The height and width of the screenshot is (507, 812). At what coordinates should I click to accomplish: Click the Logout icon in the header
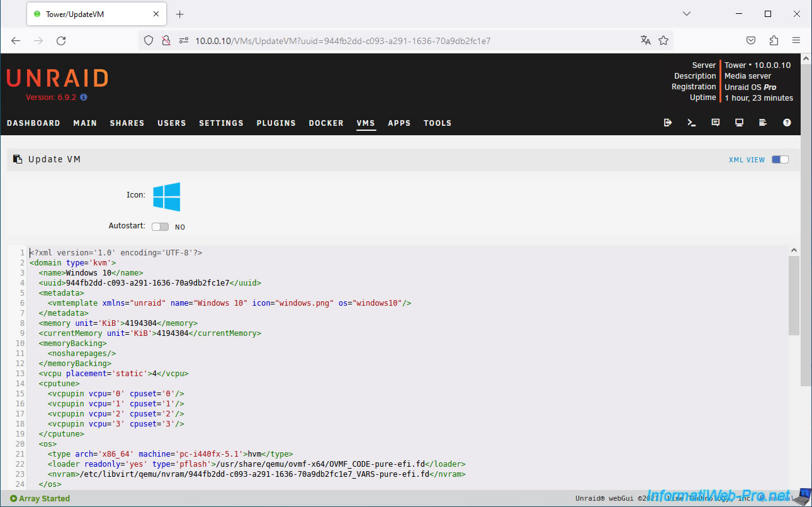click(x=668, y=123)
